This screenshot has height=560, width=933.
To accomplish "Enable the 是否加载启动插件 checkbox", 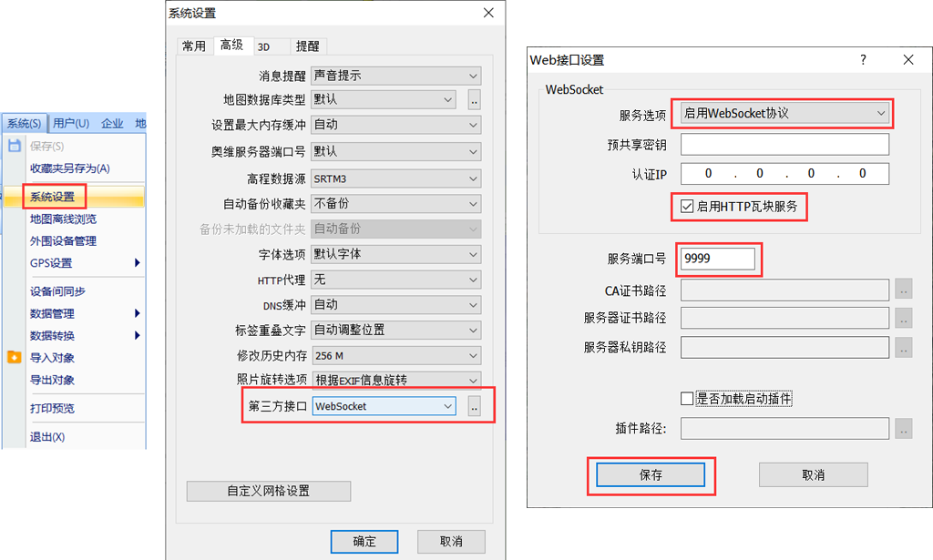I will tap(687, 398).
